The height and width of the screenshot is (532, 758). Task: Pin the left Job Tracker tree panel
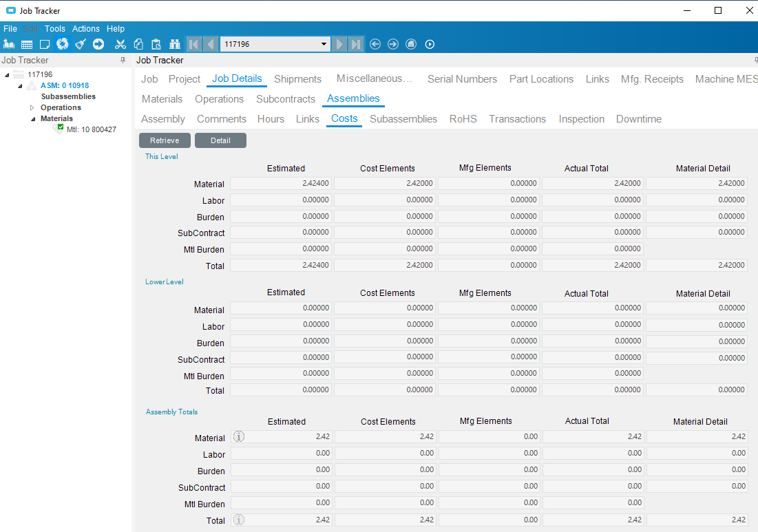123,61
